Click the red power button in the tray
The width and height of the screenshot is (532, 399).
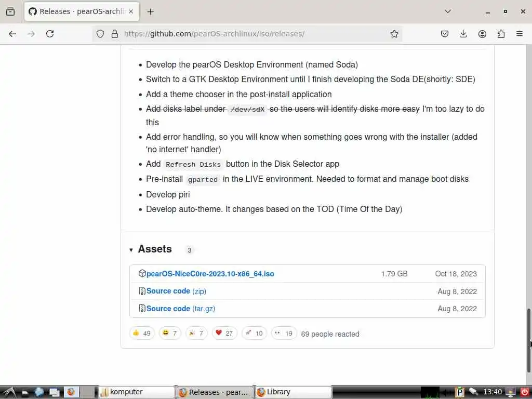tap(524, 392)
